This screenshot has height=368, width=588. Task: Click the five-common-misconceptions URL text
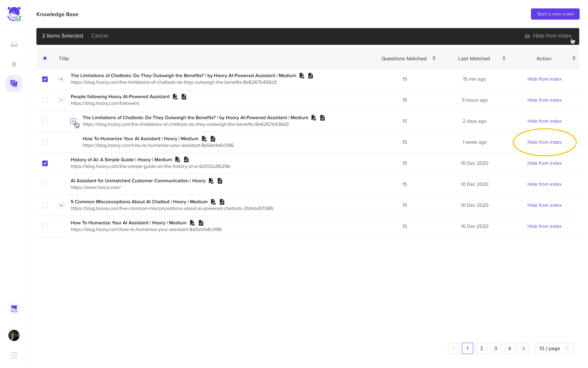(x=172, y=209)
